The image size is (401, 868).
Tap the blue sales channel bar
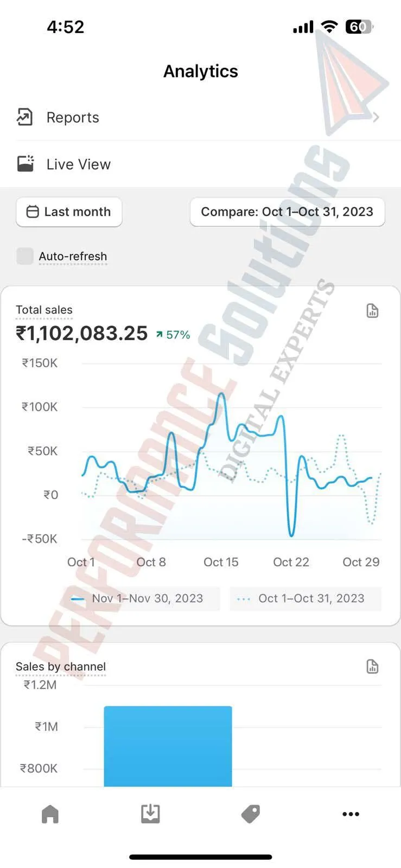point(168,746)
